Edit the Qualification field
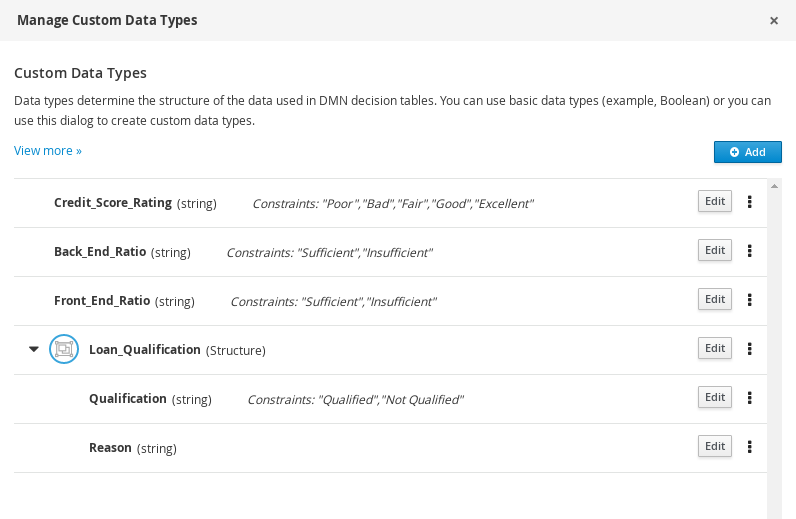This screenshot has width=796, height=519. point(714,397)
